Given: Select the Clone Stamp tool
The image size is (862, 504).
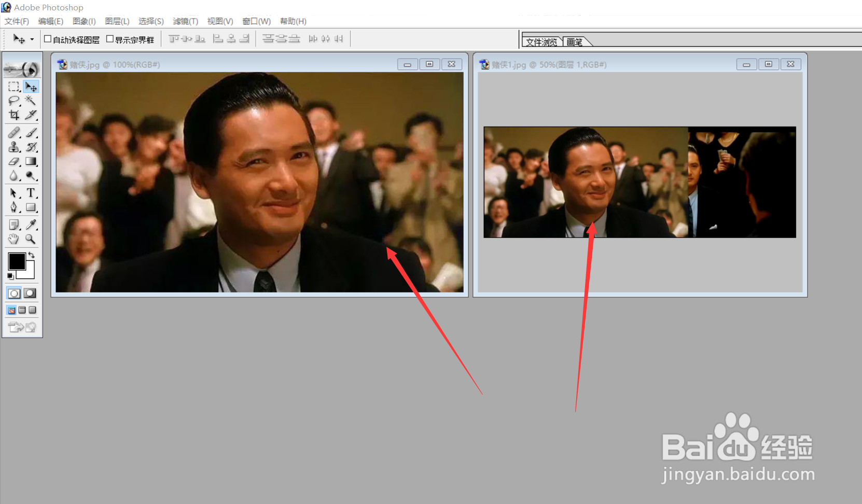Looking at the screenshot, I should pos(14,147).
